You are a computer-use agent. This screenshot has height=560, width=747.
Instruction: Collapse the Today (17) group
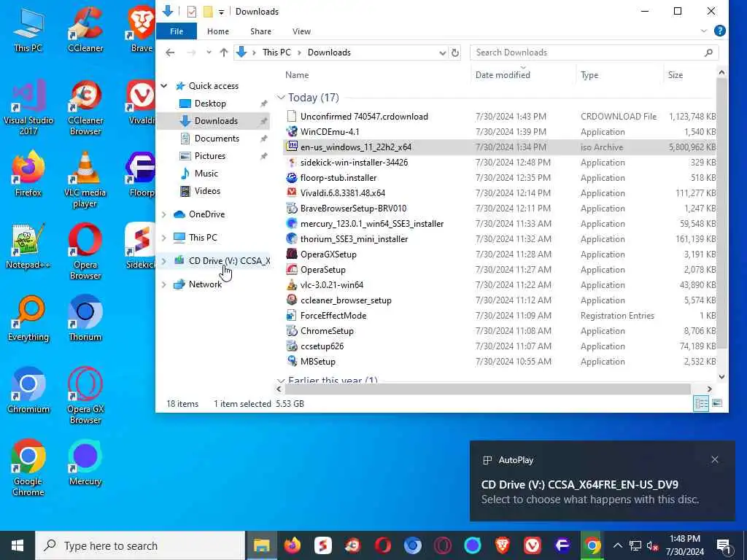click(x=281, y=98)
